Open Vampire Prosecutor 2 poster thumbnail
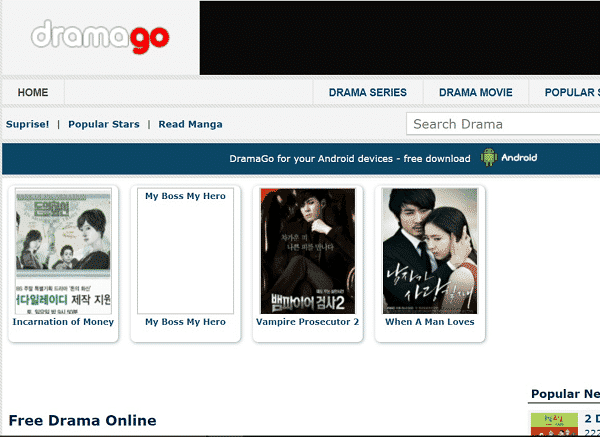The image size is (600, 437). coord(308,251)
